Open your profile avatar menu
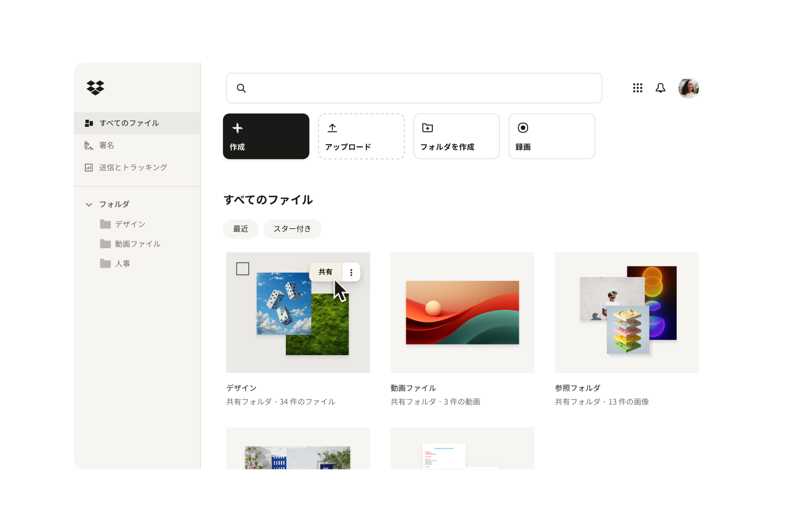This screenshot has width=798, height=532. click(x=688, y=88)
